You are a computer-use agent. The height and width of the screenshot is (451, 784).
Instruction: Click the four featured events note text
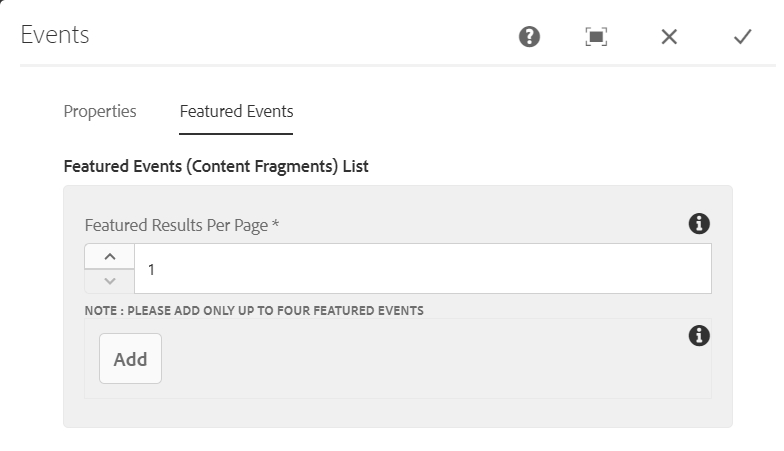[x=254, y=310]
